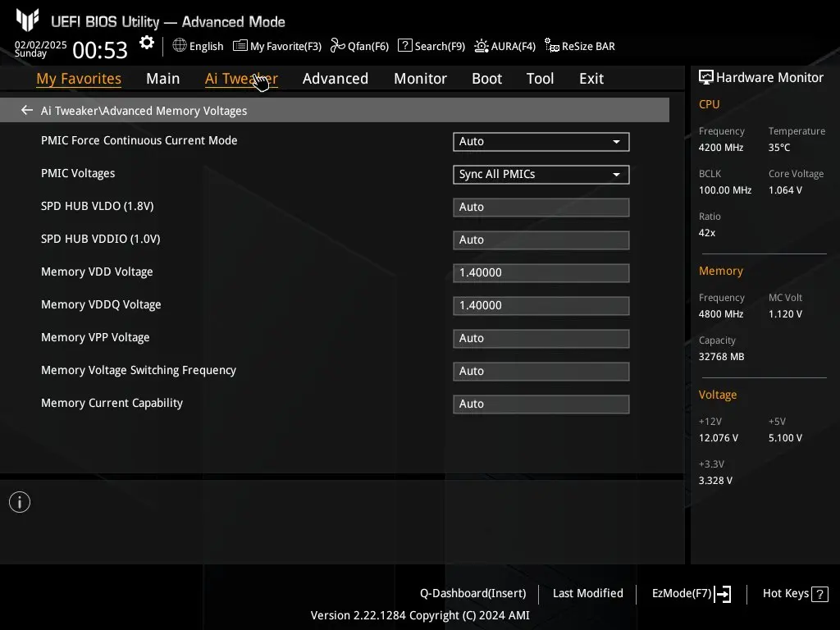
Task: Click the SPD HUB VDDIO (1.0V) label
Action: tap(101, 239)
